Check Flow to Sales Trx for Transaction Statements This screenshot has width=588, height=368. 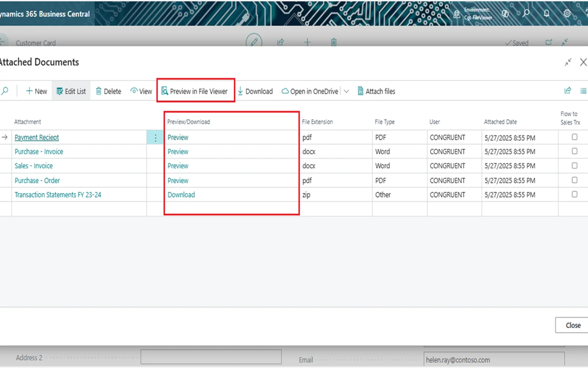[574, 194]
